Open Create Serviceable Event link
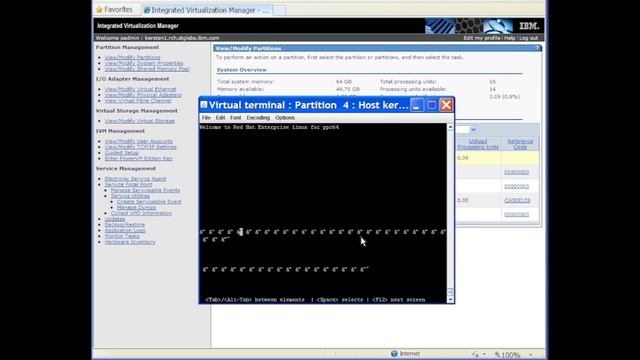640x360 pixels. coord(149,202)
